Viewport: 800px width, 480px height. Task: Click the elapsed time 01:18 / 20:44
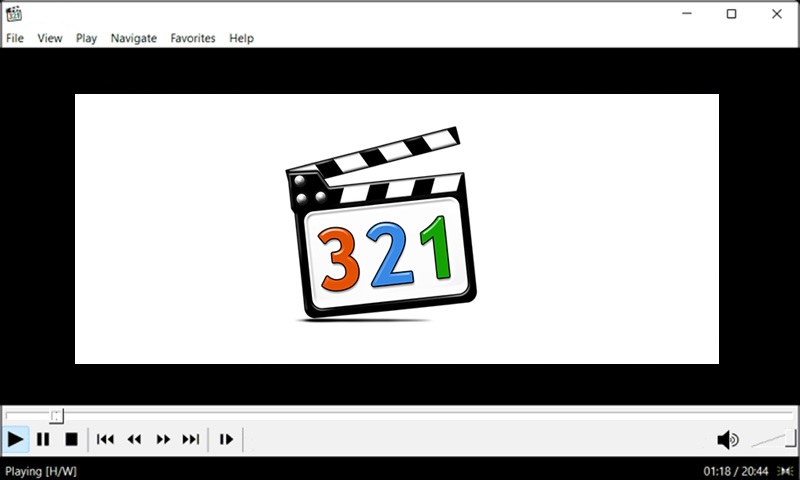[736, 471]
